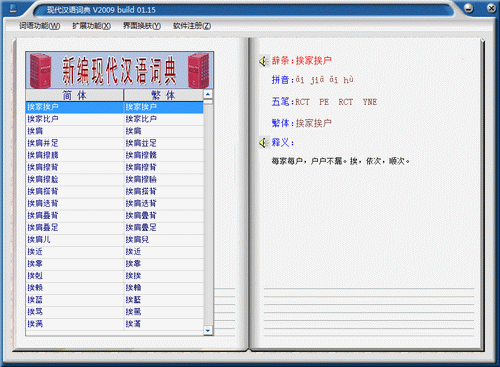The height and width of the screenshot is (367, 500).
Task: Click traditional cell 挨近
Action: click(x=164, y=251)
